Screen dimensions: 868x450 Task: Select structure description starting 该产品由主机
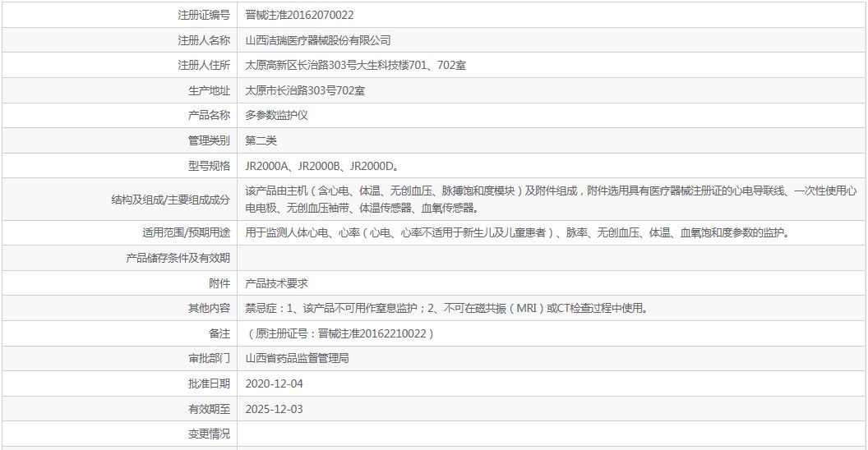point(551,200)
